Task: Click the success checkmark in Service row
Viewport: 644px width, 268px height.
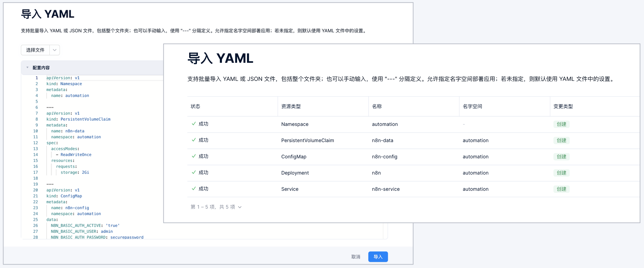Action: click(194, 189)
